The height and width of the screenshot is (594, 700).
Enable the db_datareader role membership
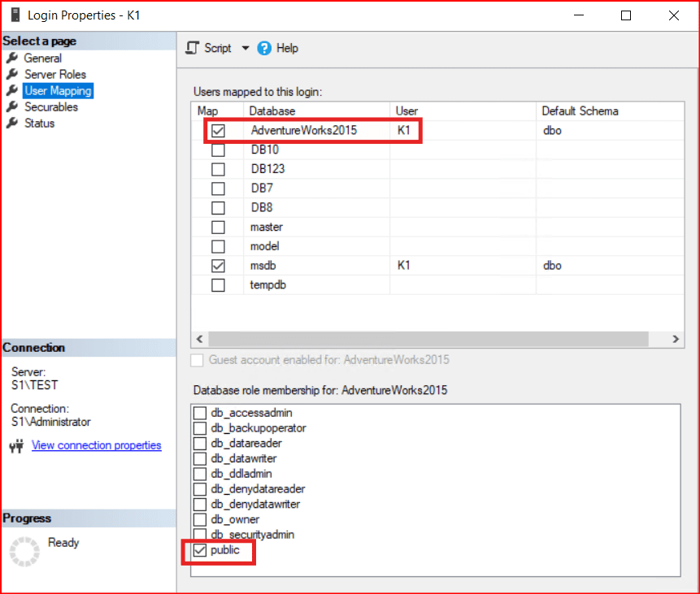(200, 444)
